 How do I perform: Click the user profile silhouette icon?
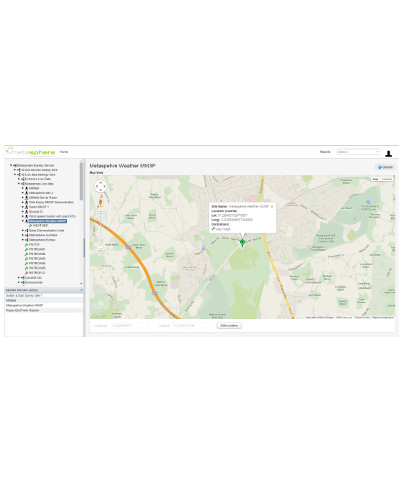pos(388,154)
